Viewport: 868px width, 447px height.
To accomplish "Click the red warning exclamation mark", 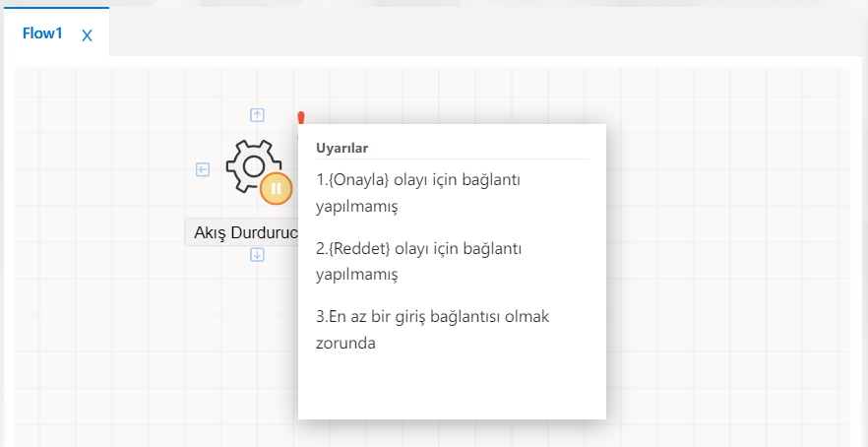I will tap(300, 118).
